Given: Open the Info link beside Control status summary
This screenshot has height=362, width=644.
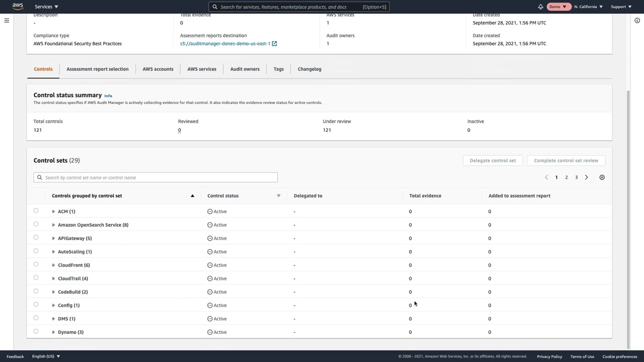Looking at the screenshot, I should (x=108, y=96).
